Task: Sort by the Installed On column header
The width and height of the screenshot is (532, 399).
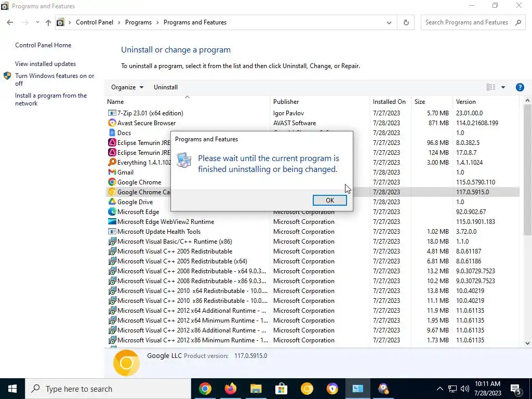Action: 390,101
